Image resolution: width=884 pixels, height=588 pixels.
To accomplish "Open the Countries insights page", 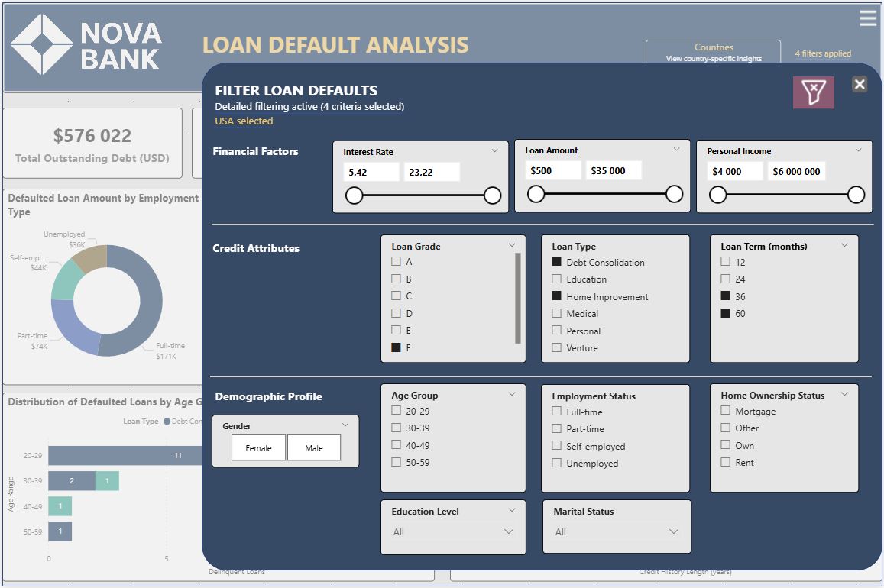I will click(x=713, y=52).
